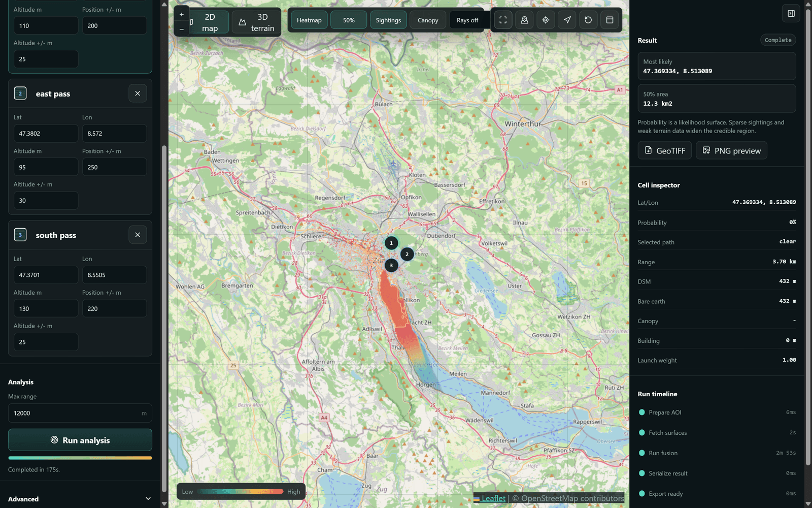Edit south pass Lon field
This screenshot has width=812, height=508.
point(114,275)
